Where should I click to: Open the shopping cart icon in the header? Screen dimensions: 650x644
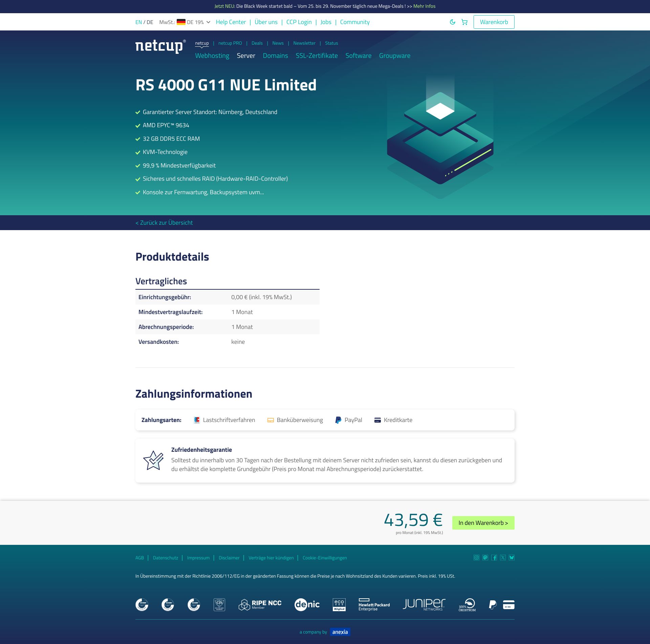tap(464, 22)
